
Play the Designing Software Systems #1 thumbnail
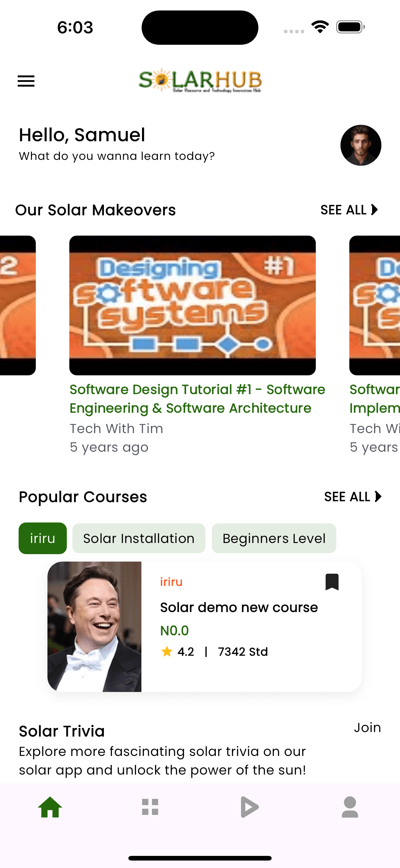(x=192, y=305)
